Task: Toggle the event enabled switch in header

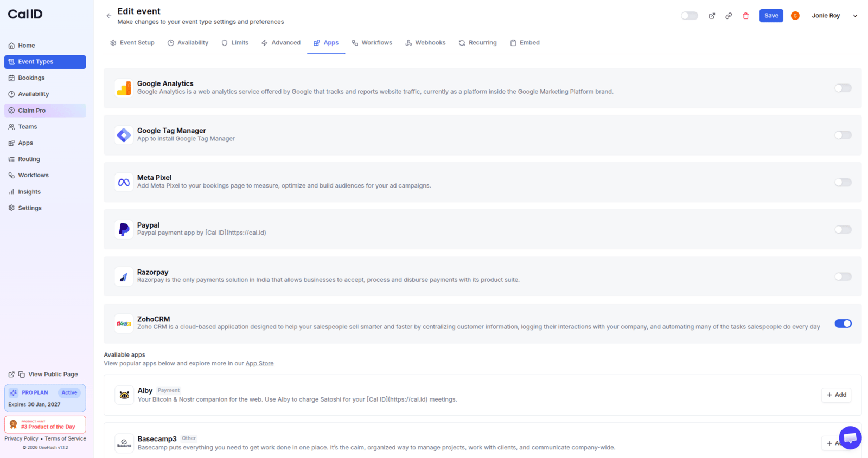Action: click(x=690, y=16)
